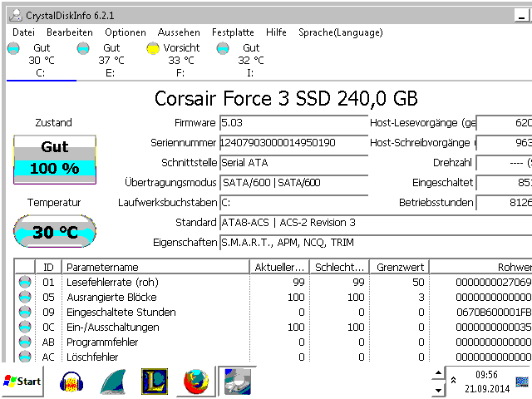Switch to the C: drive tab
The width and height of the screenshot is (532, 399).
42,61
